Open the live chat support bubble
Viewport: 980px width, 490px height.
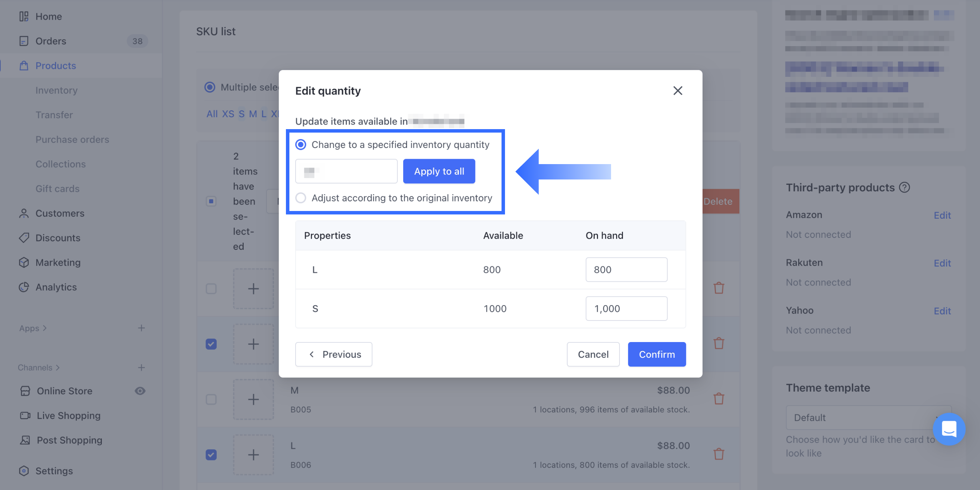click(949, 429)
